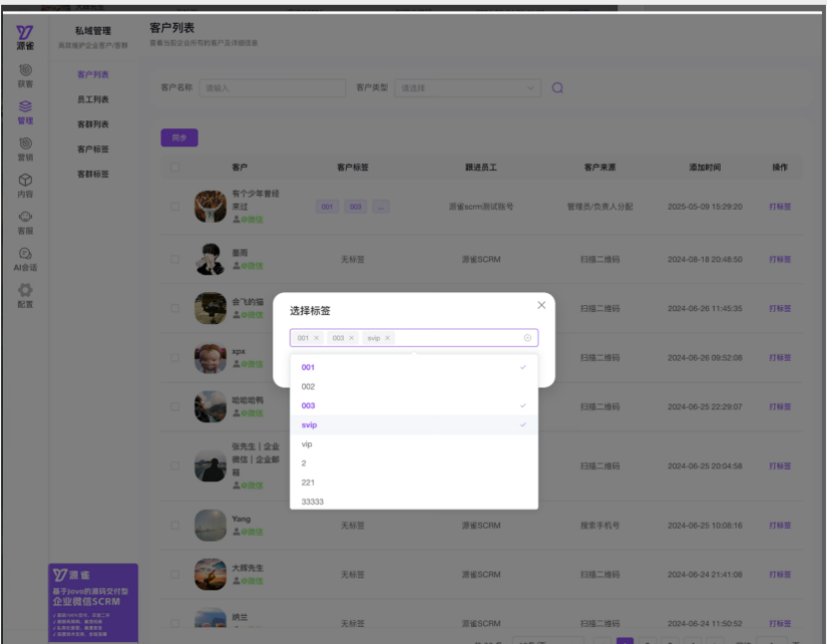Check the row for 哈哈哈鸭
This screenshot has height=644, width=827.
(175, 406)
